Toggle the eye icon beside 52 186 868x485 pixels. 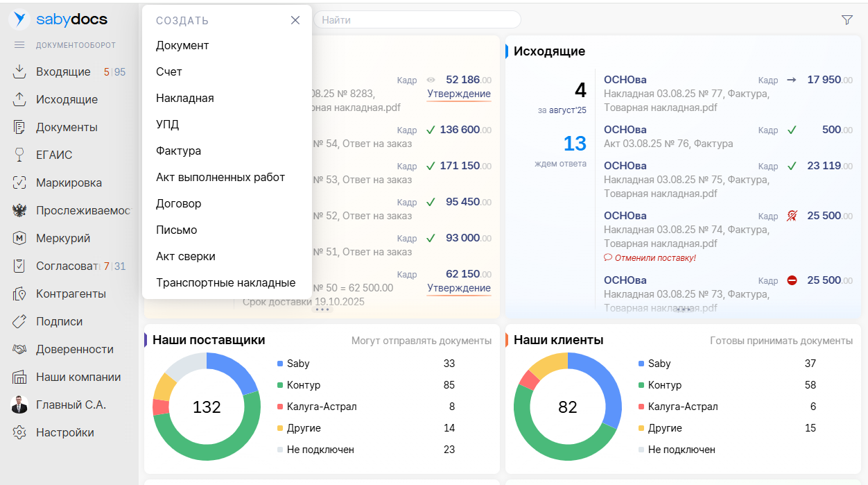[431, 80]
